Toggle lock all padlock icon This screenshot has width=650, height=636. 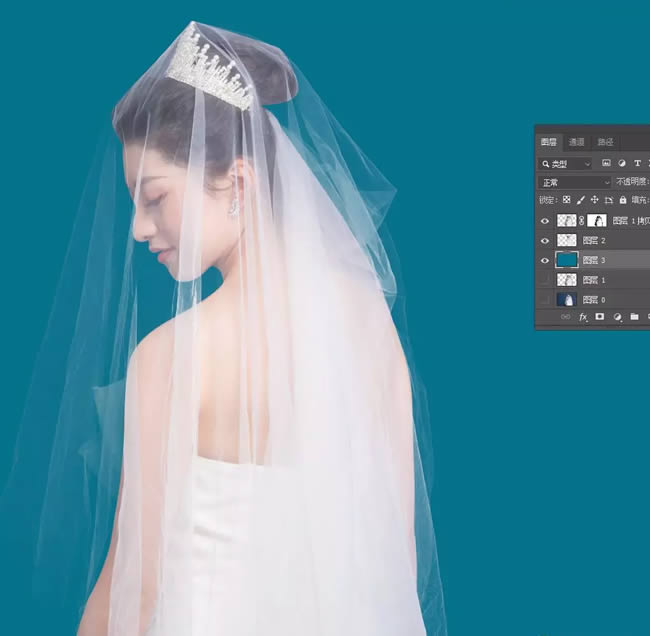tap(623, 200)
